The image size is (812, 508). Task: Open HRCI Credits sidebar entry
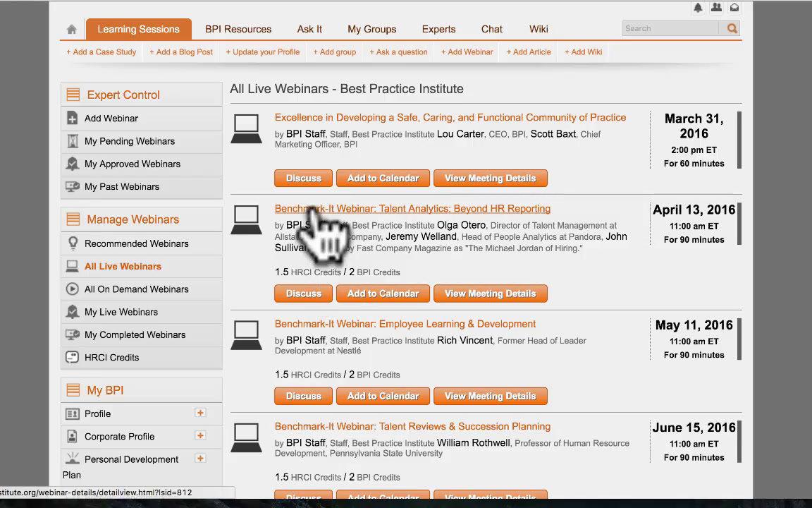tap(142, 357)
